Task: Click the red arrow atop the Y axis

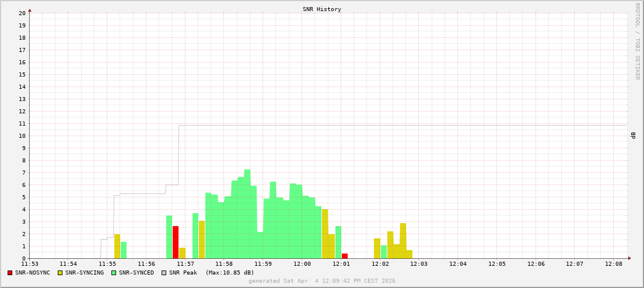Action: (30, 10)
